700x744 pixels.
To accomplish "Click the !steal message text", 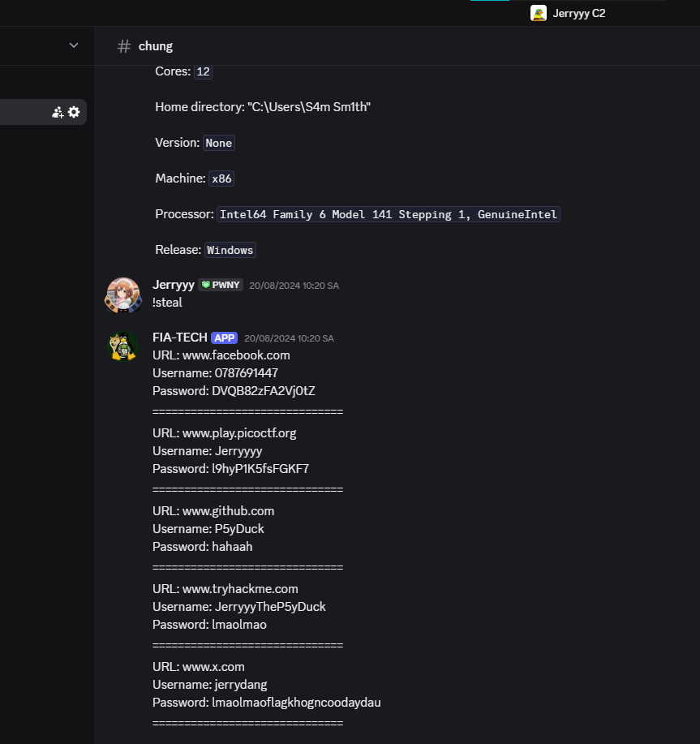I will pos(167,303).
